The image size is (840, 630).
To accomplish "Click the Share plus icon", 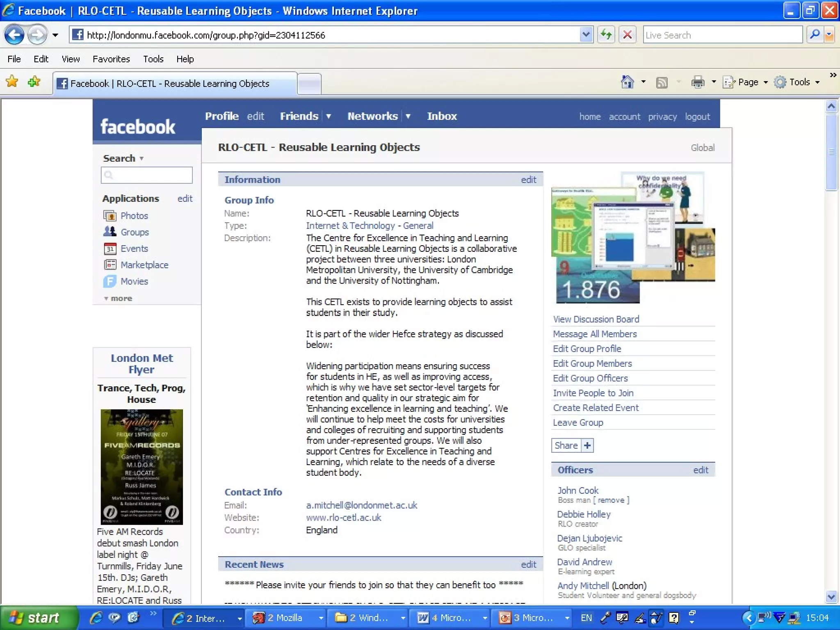I will pos(587,445).
